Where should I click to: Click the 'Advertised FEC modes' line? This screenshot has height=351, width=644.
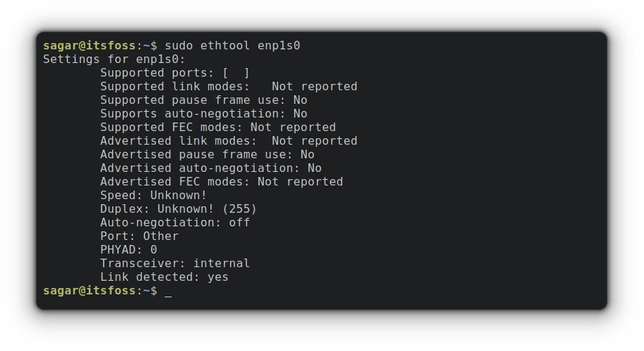[x=221, y=182]
